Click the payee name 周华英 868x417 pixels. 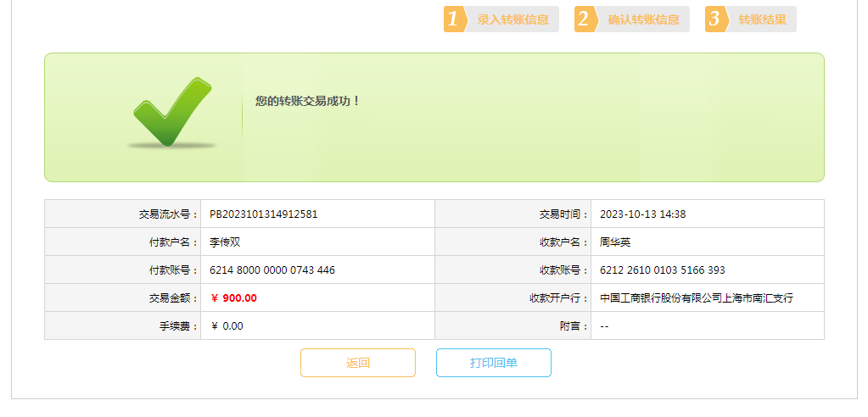[615, 242]
